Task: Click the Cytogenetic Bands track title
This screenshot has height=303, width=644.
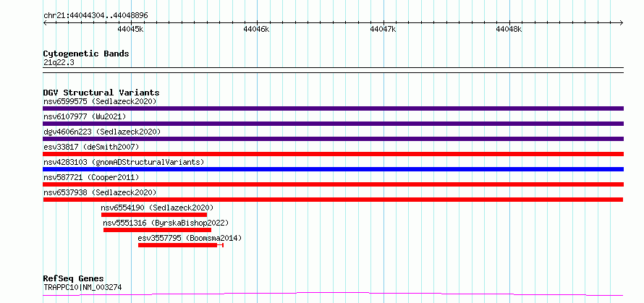Action: click(x=86, y=54)
